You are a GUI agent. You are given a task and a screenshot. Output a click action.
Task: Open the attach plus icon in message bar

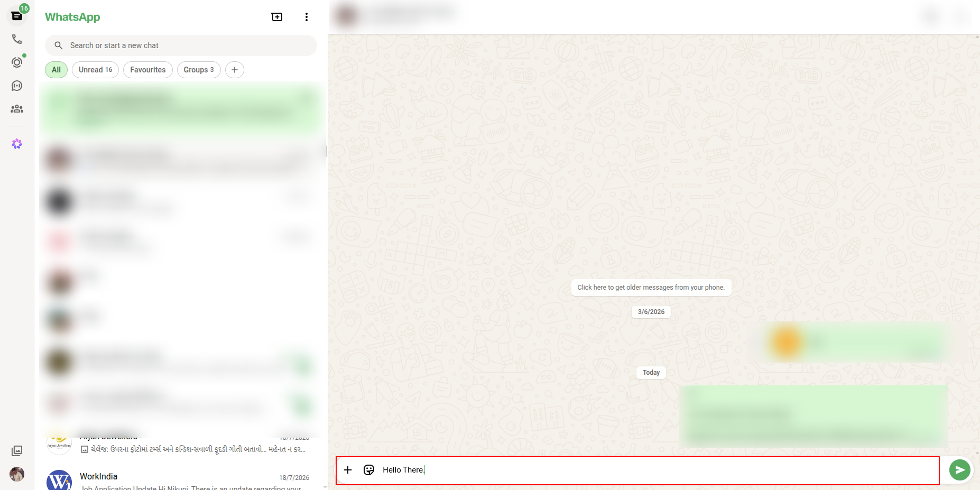(348, 470)
